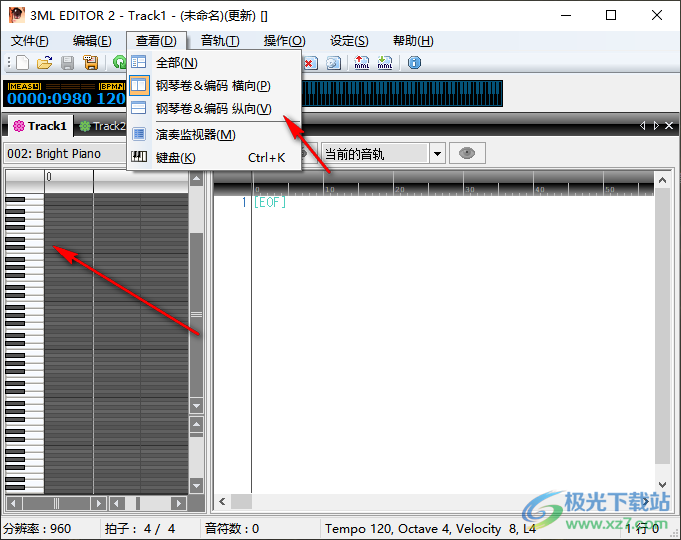The height and width of the screenshot is (540, 681).
Task: Open the 编辑(E) menu
Action: pyautogui.click(x=92, y=41)
